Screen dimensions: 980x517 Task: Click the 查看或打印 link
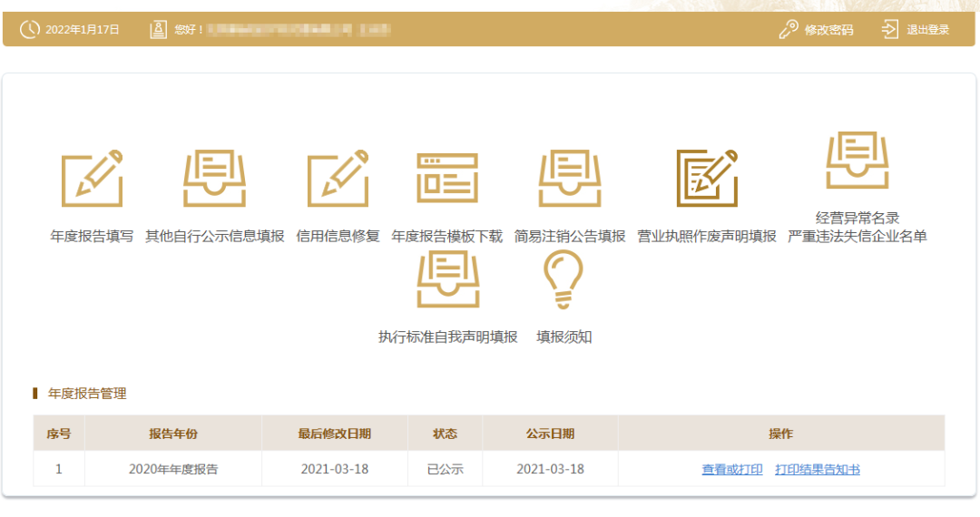(731, 470)
